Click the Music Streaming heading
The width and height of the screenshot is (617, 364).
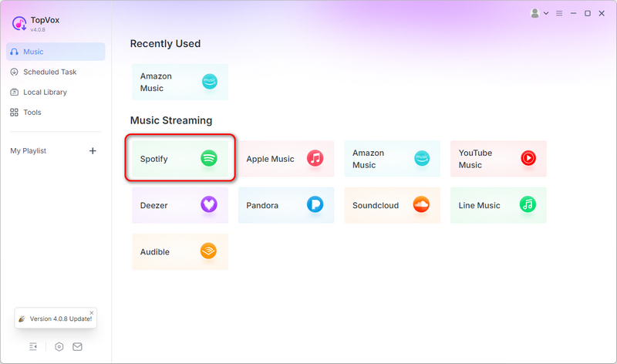pos(171,120)
